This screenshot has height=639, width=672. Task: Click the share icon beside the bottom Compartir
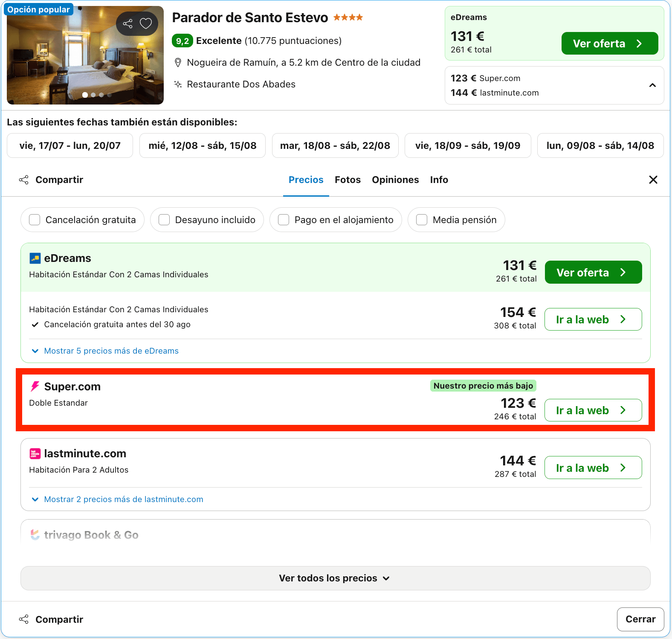pos(24,619)
